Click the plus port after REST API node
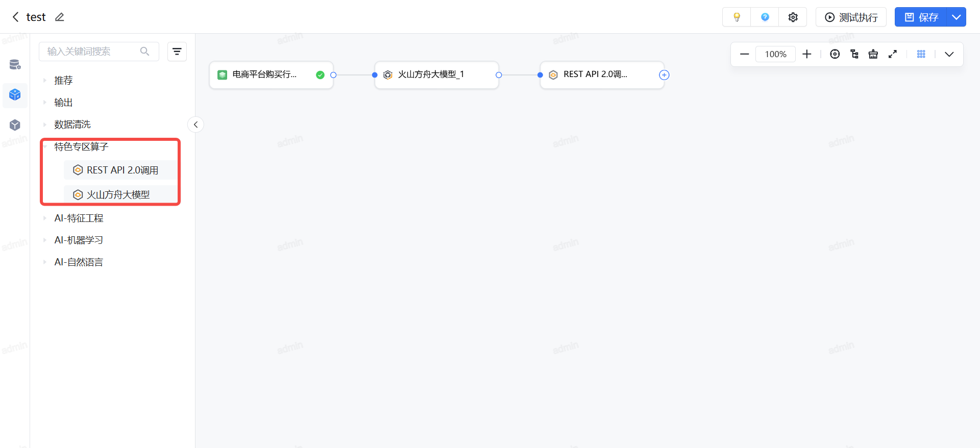This screenshot has width=980, height=448. click(x=664, y=75)
